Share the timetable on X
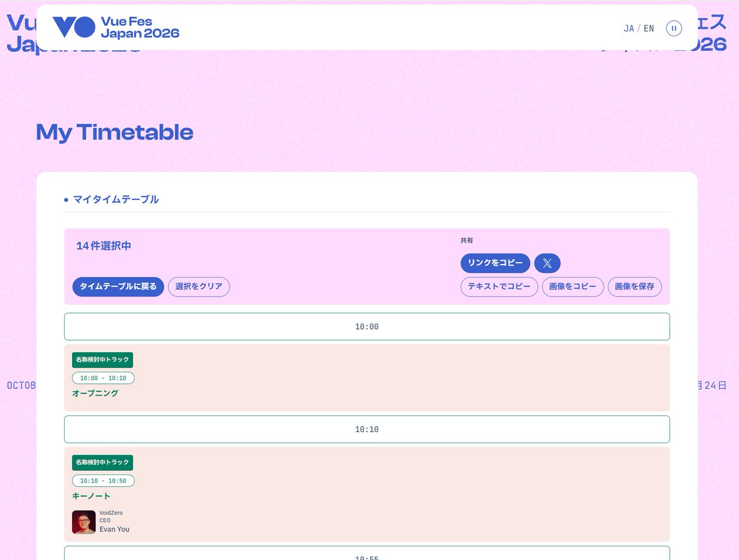739x560 pixels. click(547, 263)
